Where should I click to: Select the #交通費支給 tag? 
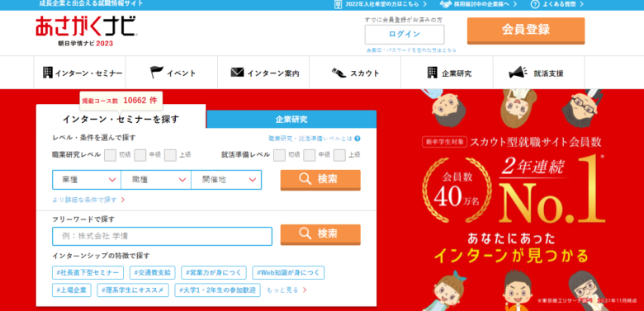point(153,272)
